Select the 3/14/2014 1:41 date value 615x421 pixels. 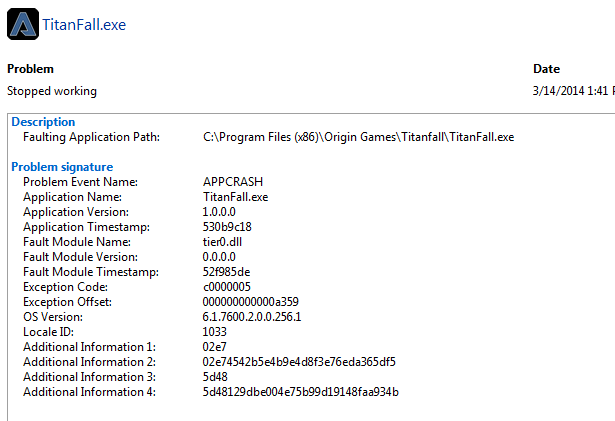pos(573,91)
